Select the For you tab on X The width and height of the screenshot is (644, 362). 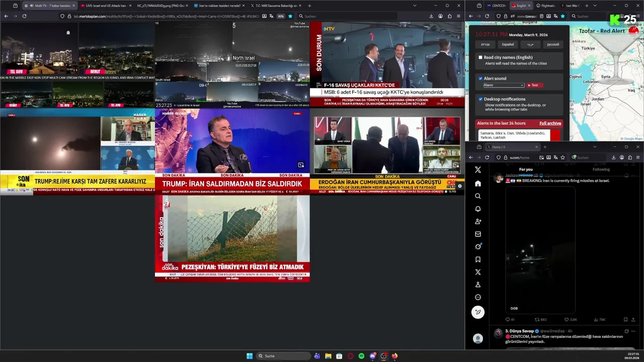525,169
